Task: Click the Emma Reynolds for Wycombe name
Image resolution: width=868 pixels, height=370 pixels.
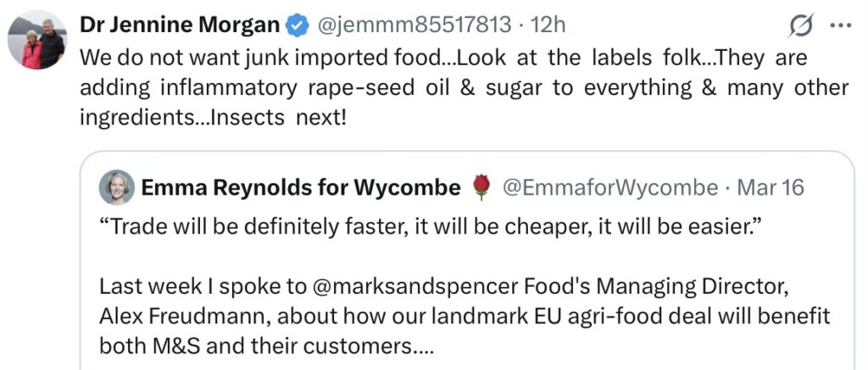Action: point(301,187)
